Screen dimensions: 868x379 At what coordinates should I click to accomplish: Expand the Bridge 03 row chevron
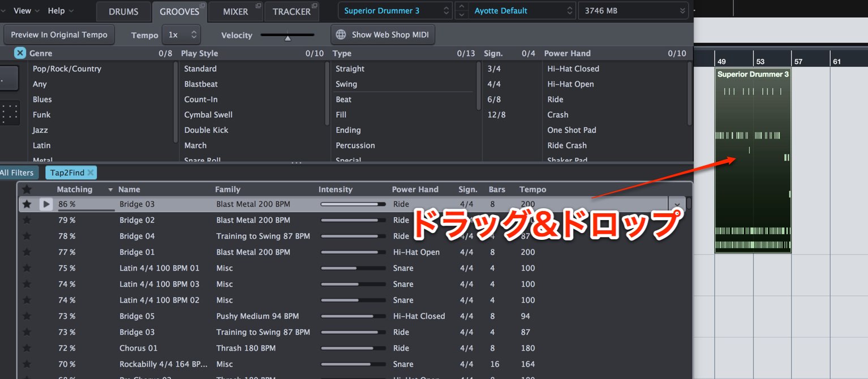pyautogui.click(x=677, y=204)
